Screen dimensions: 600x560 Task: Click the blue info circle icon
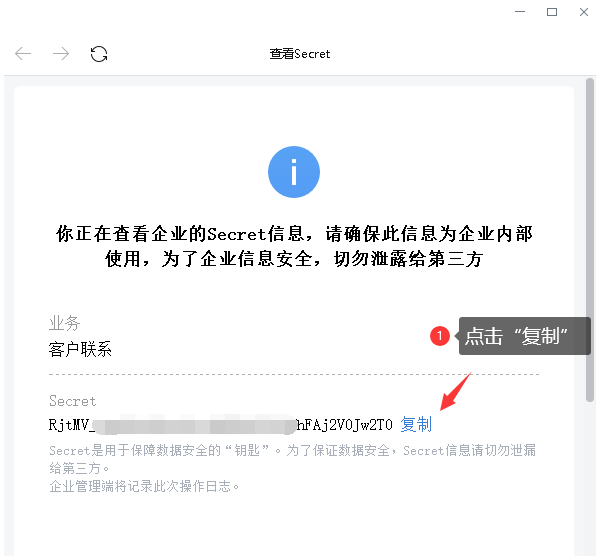tap(294, 172)
